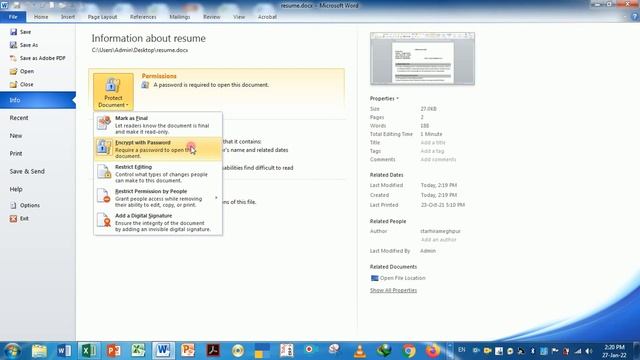Click the Open File Location folder icon
The width and height of the screenshot is (640, 360).
click(374, 278)
